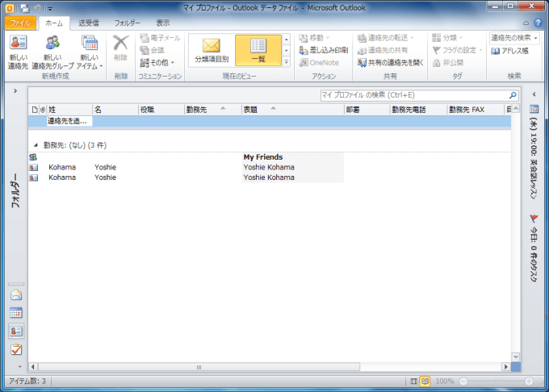The width and height of the screenshot is (549, 392).
Task: Sort by 勤務先 FAX column header
Action: pyautogui.click(x=476, y=110)
